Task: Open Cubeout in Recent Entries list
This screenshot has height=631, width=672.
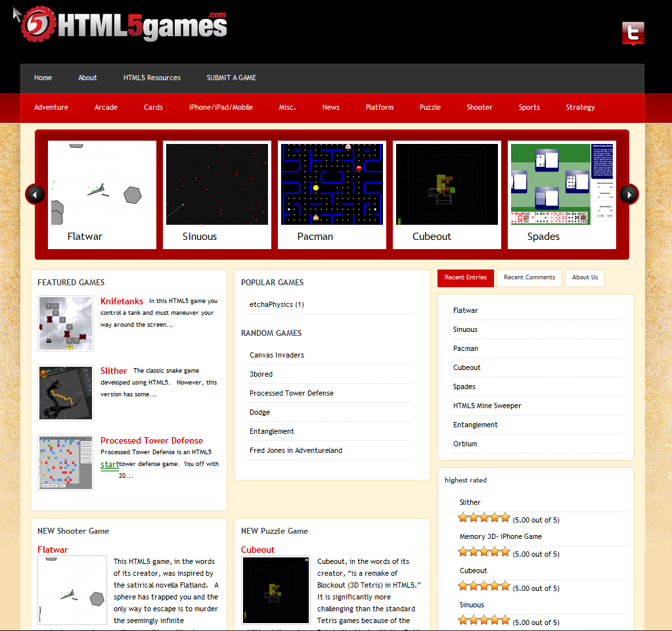Action: coord(466,367)
